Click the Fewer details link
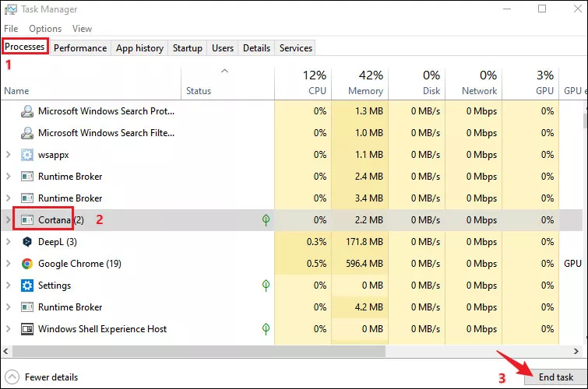588x389 pixels. (51, 377)
